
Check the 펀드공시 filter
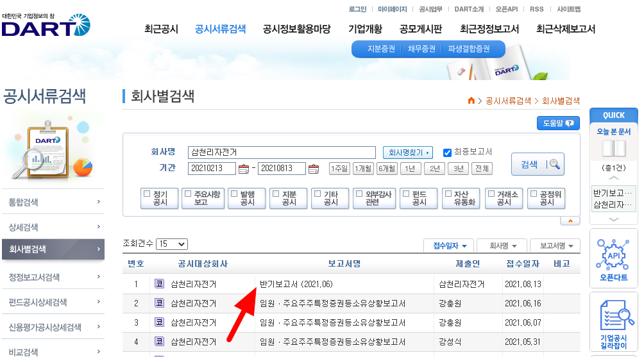(406, 194)
